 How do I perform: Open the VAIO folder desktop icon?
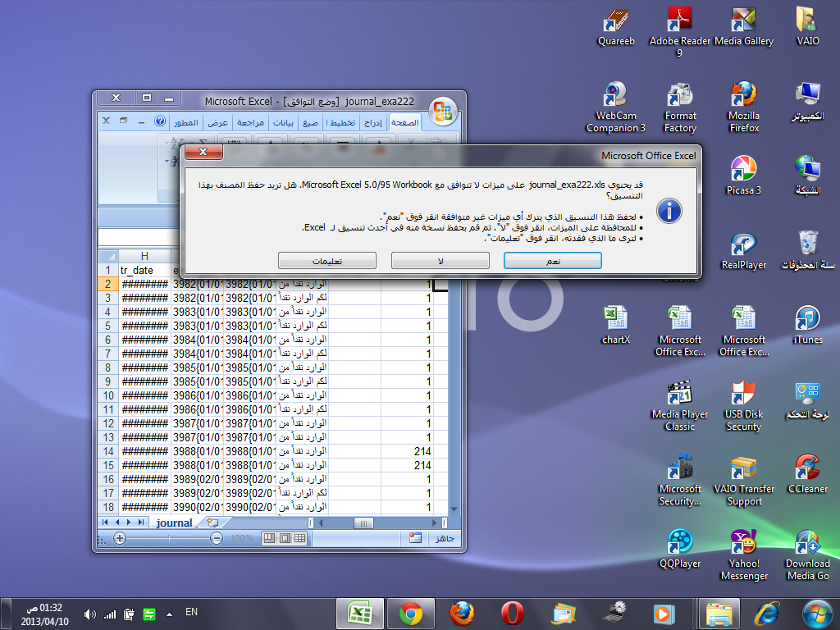[x=807, y=27]
